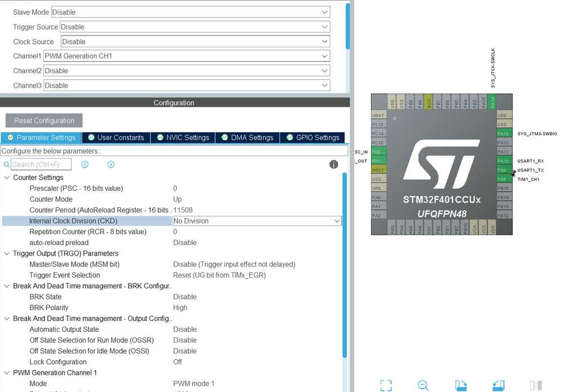Select the PA13 pin on chip
The height and width of the screenshot is (392, 563).
504,133
